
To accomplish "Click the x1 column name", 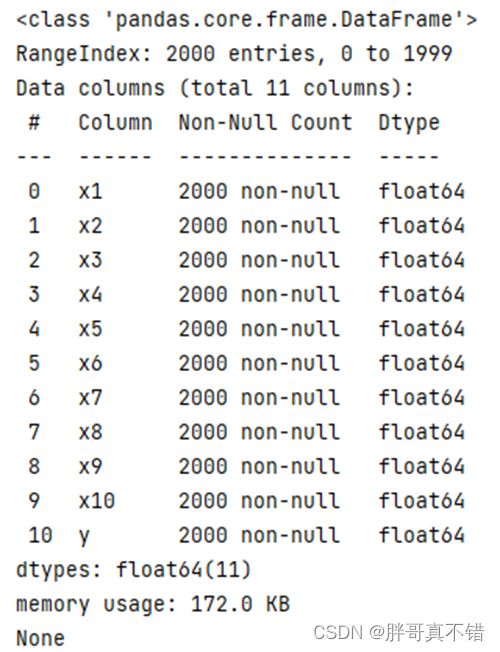I will click(x=91, y=192).
